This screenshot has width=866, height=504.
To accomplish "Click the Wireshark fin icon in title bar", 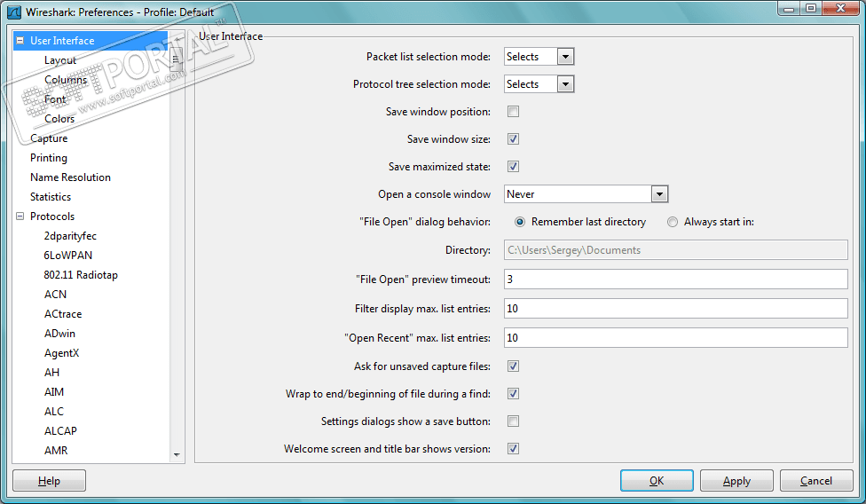I will [14, 12].
